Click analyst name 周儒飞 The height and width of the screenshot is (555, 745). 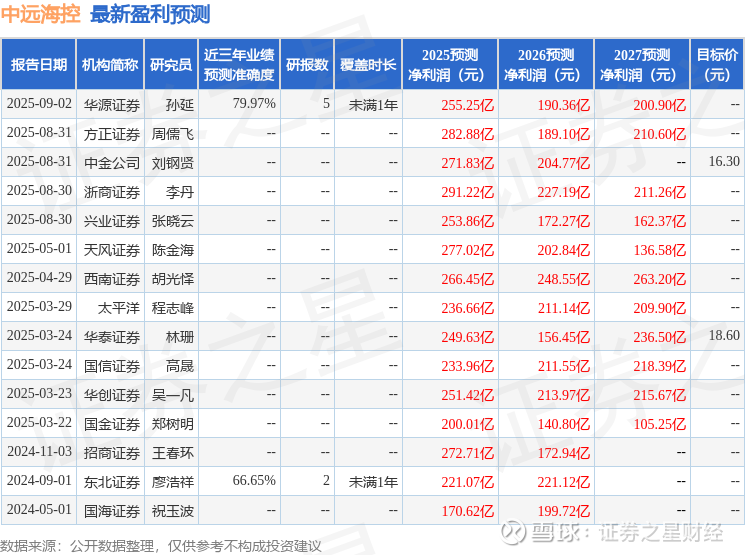click(172, 134)
